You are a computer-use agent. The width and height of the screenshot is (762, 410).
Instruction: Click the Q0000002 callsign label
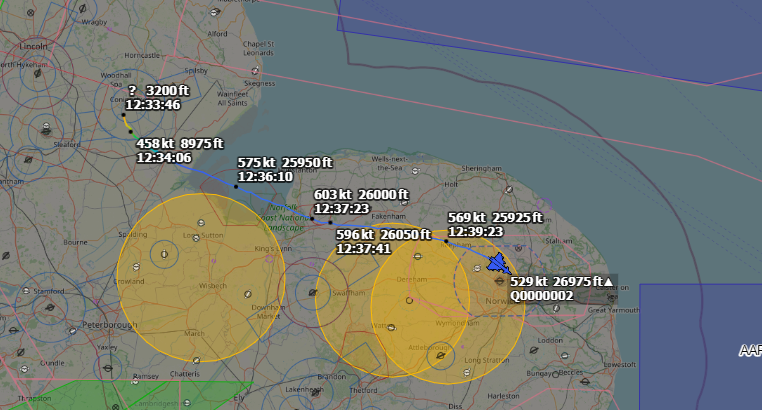coord(542,296)
